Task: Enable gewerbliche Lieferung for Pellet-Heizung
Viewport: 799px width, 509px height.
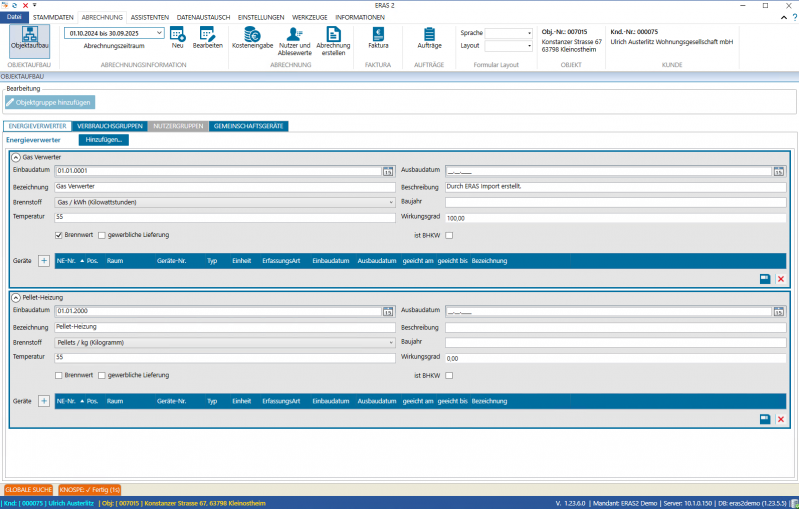Action: pyautogui.click(x=101, y=376)
